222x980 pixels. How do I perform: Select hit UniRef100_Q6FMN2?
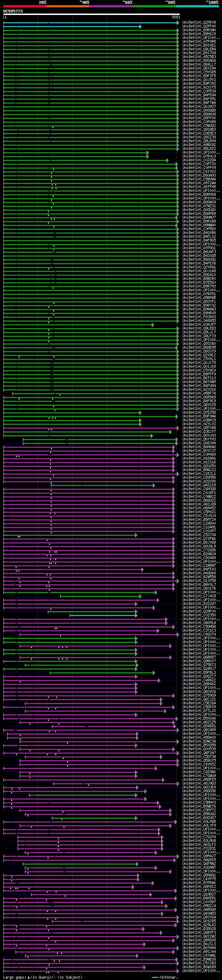tap(199, 864)
